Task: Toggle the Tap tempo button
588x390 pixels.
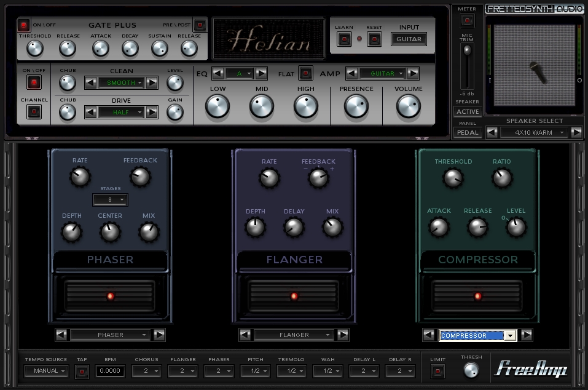Action: tap(82, 372)
